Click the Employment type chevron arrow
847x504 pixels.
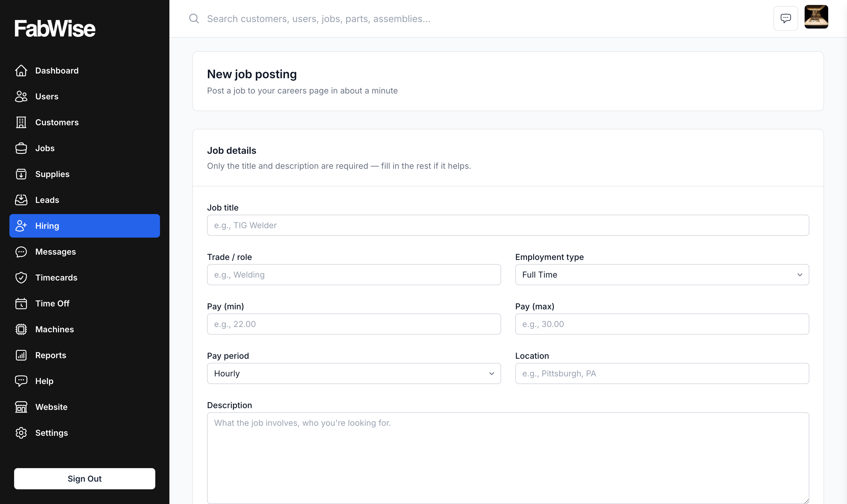pyautogui.click(x=800, y=275)
